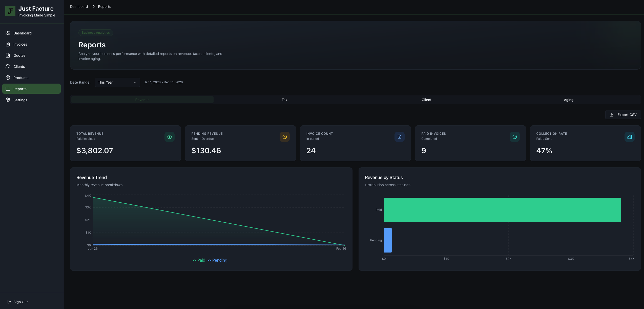Click the green Paid revenue bar
Viewport: 644px width, 309px height.
click(502, 210)
